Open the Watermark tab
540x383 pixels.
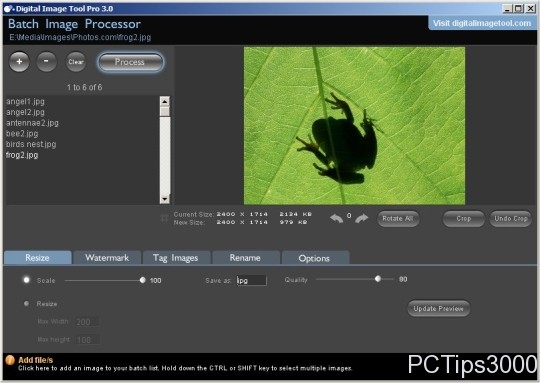click(107, 258)
